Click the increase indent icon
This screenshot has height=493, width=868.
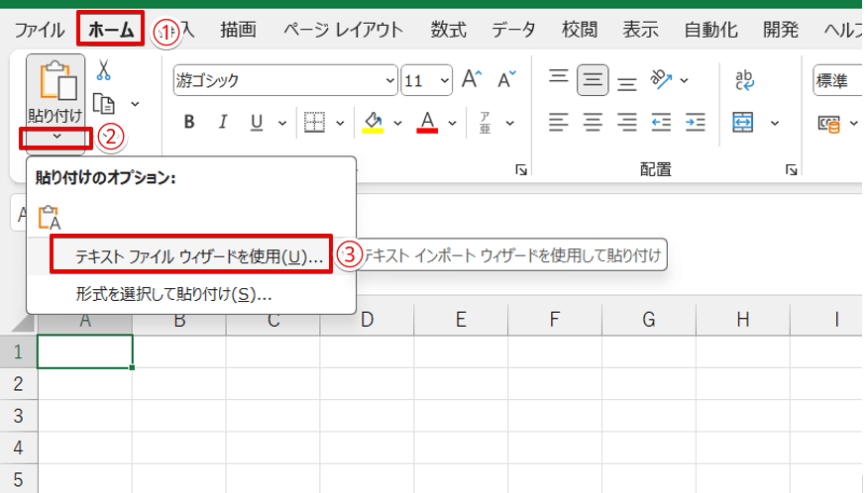(x=696, y=123)
